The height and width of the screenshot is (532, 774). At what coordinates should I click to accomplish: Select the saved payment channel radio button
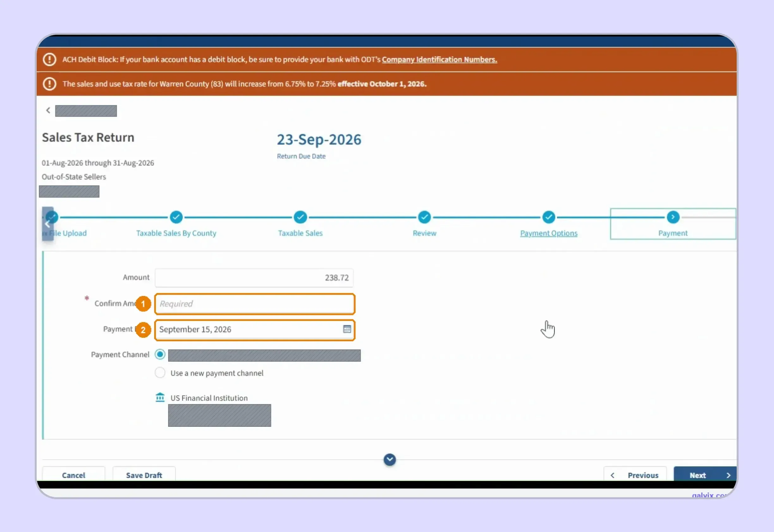[160, 354]
